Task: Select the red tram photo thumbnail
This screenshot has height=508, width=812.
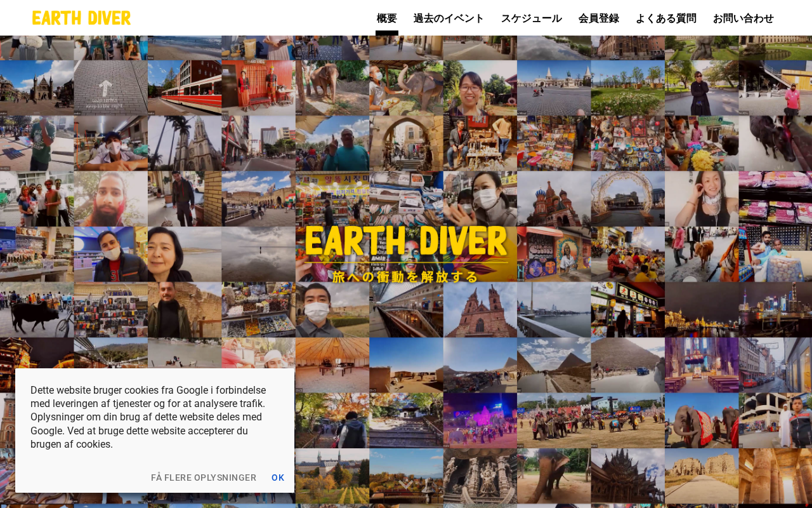Action: (x=185, y=88)
